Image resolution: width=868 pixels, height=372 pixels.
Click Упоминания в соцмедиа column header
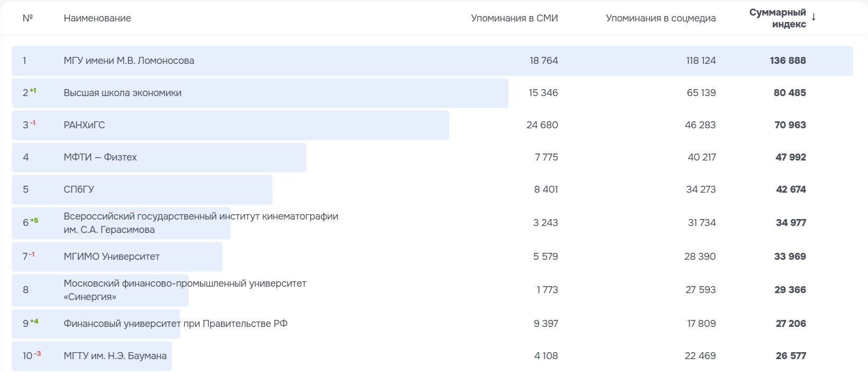click(661, 18)
